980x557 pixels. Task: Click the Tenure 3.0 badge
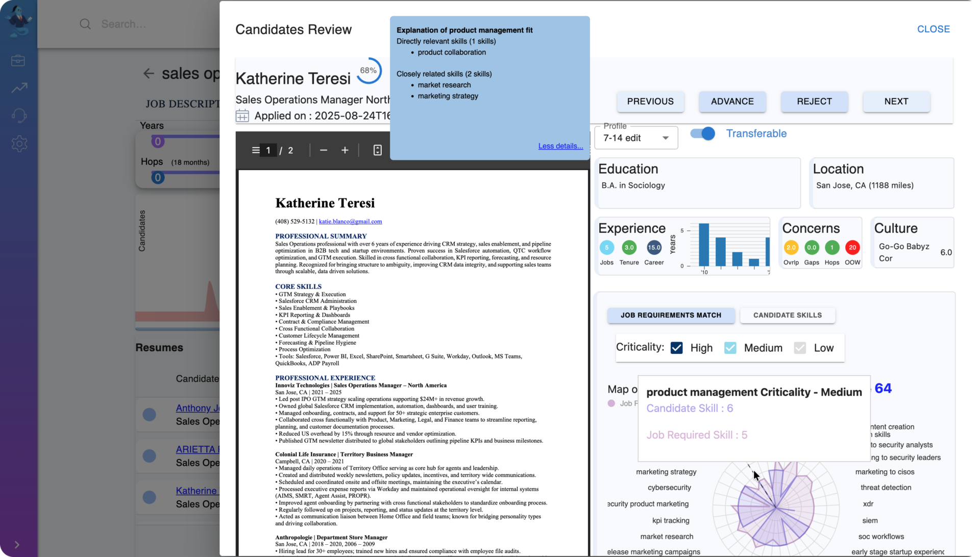[x=629, y=248]
